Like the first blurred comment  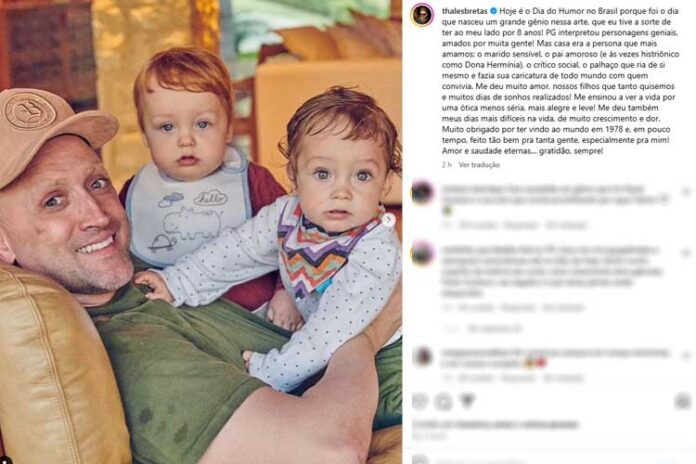tap(686, 192)
